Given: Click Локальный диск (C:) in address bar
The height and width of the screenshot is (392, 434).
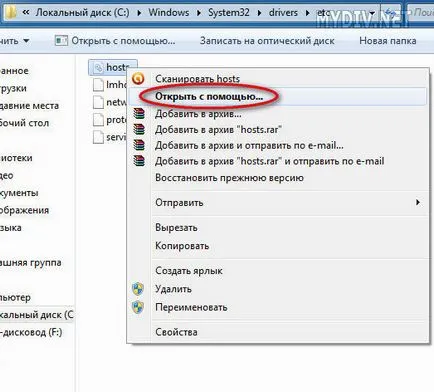Looking at the screenshot, I should tap(83, 13).
